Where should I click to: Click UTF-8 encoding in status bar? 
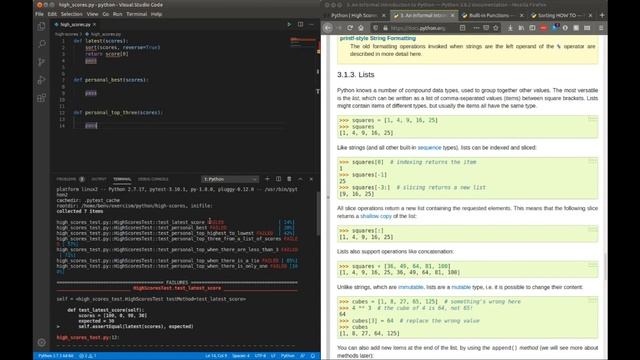coord(260,356)
